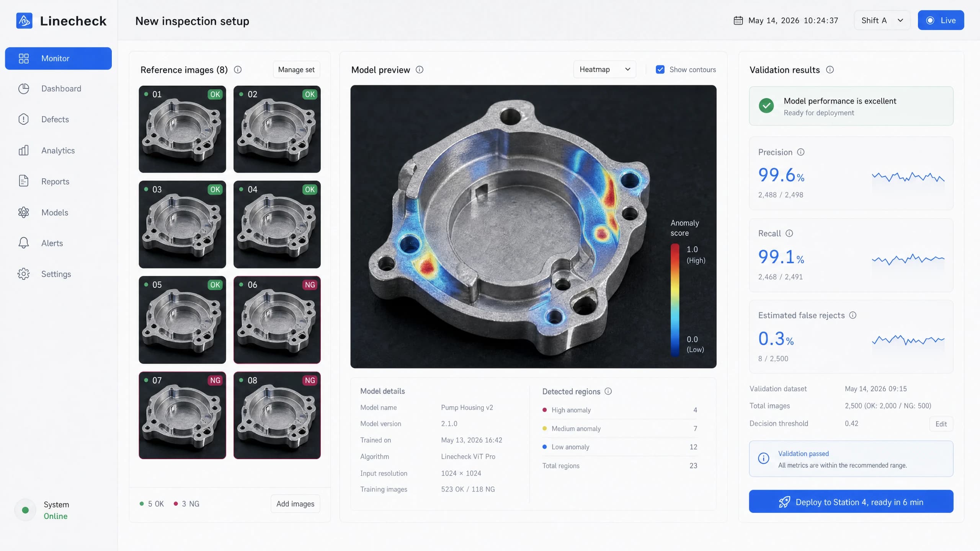Click Deploy to Station 4 button
980x551 pixels.
(851, 502)
